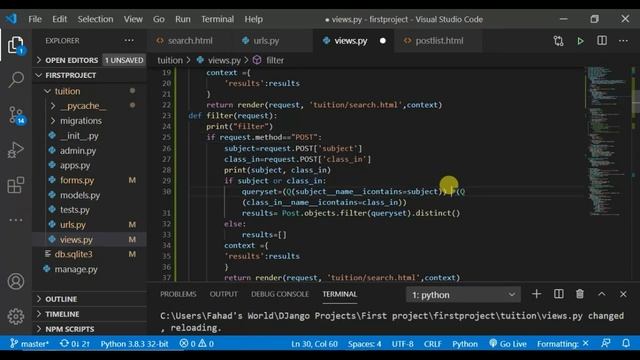The image size is (640, 360).
Task: Click the Open Changes compare icon
Action: (x=558, y=41)
